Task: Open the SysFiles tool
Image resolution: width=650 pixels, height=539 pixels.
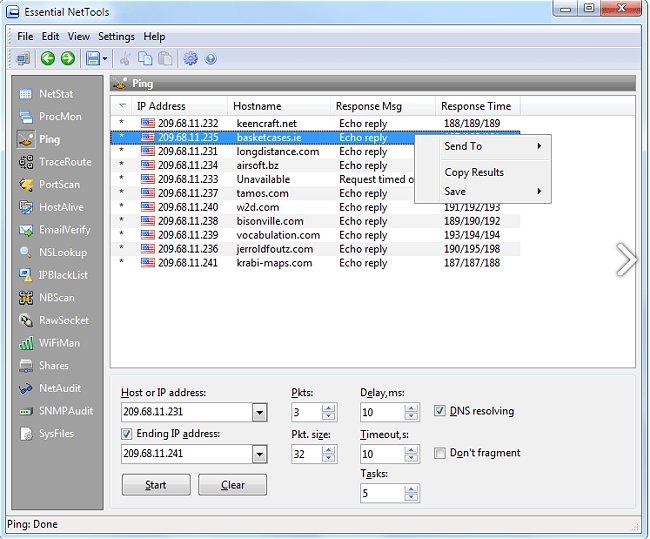Action: 47,433
